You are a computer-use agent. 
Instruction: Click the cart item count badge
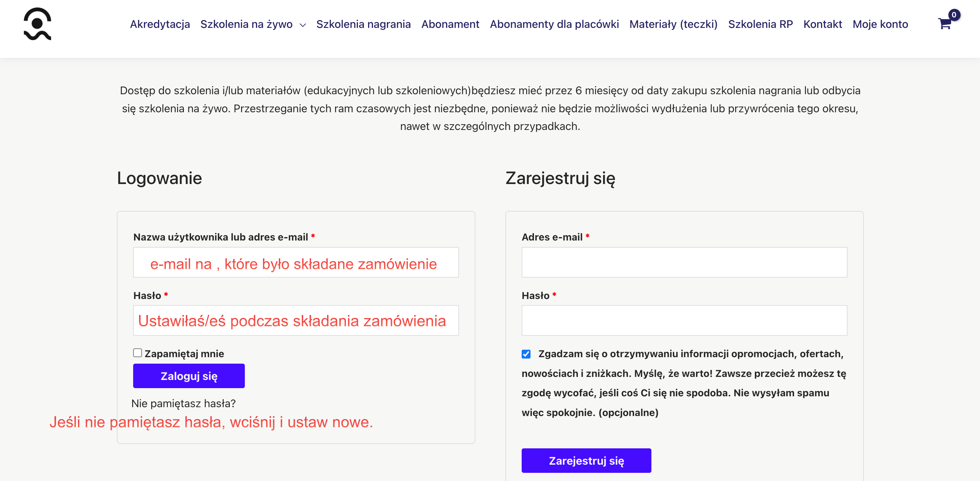[x=954, y=15]
